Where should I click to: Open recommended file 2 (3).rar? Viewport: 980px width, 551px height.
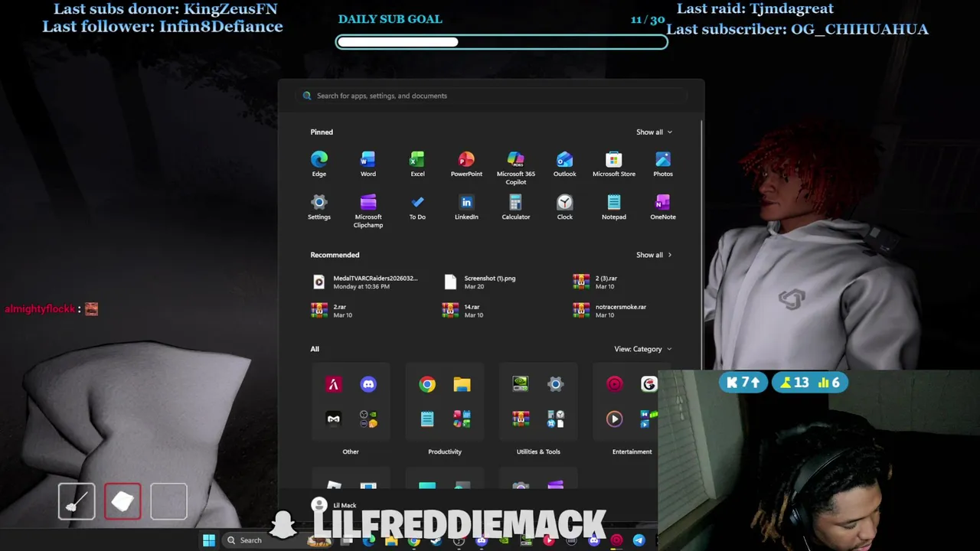[x=596, y=282]
